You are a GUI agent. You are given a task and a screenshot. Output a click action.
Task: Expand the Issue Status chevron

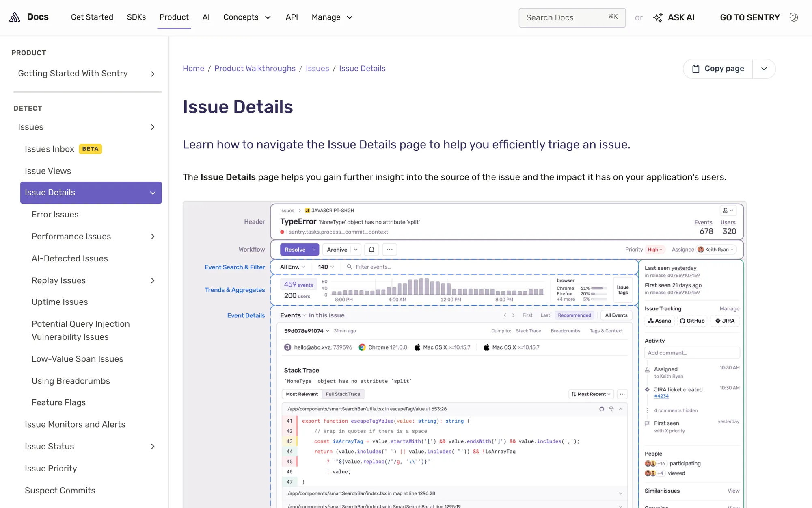[153, 446]
